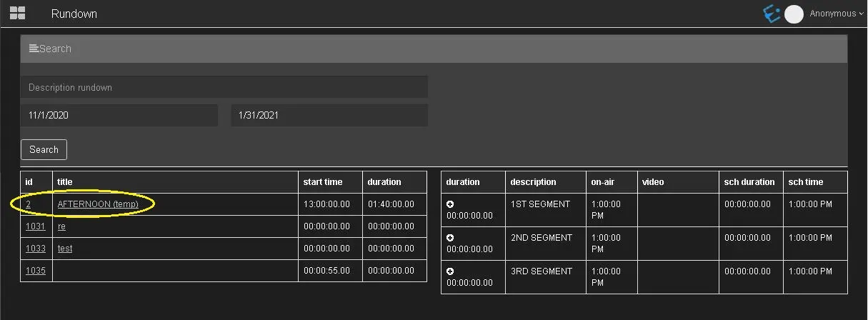Click the blue logo icon in header
The height and width of the screenshot is (320, 868).
click(772, 14)
